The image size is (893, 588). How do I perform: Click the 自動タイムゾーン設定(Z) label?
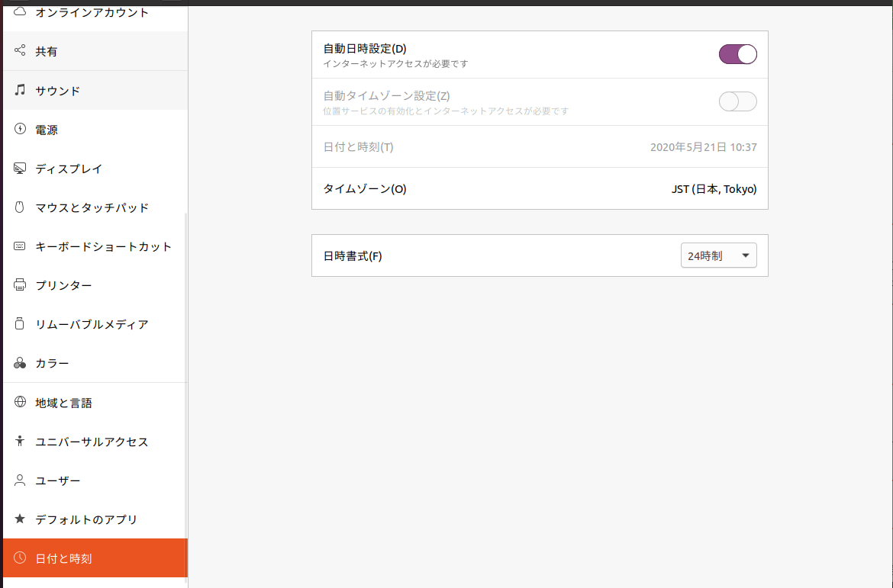click(386, 96)
